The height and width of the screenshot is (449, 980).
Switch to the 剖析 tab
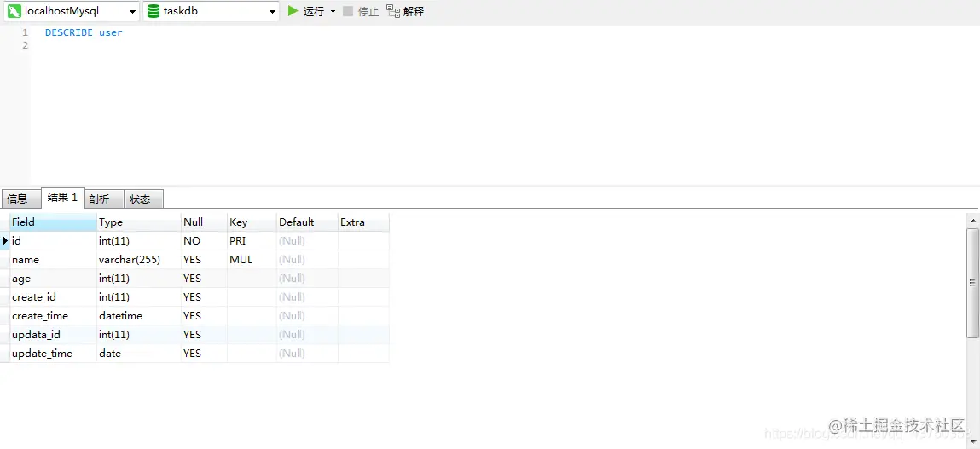point(104,199)
